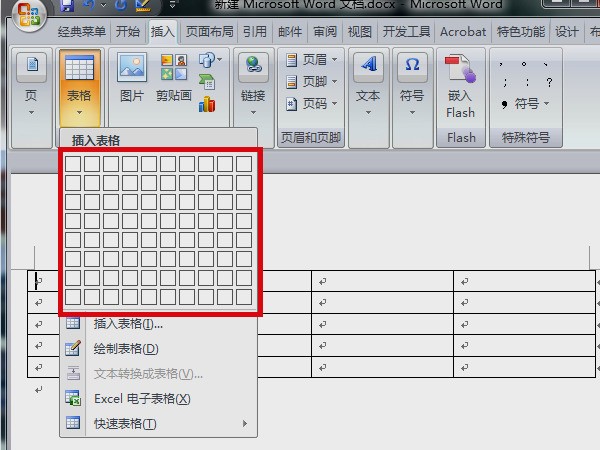Open the 审阅 (Review) tab

point(325,32)
